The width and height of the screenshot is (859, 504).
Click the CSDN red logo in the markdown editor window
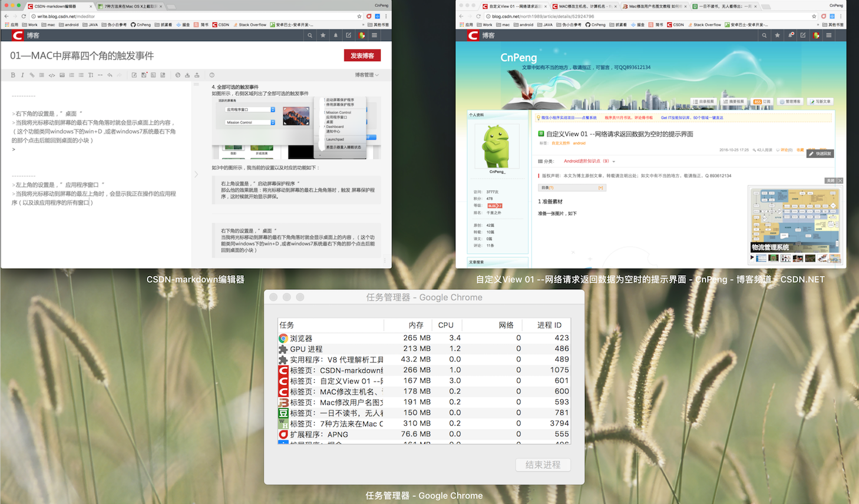pos(18,35)
